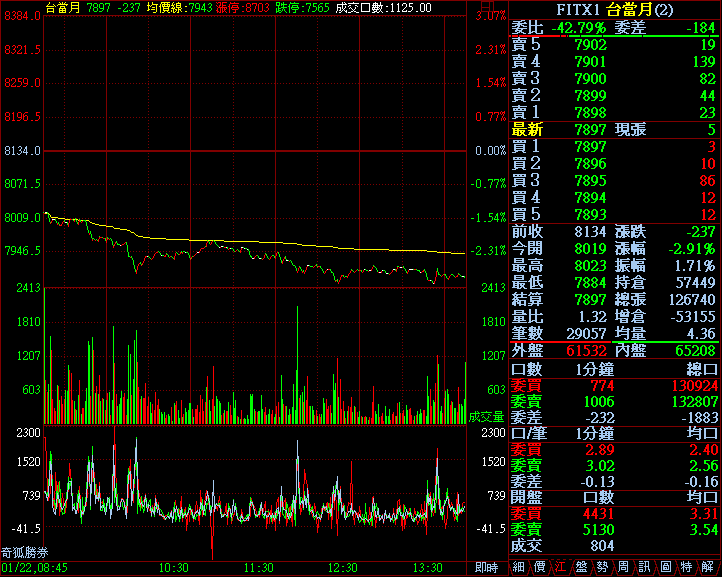Select the 賣4 ask row at 7901
The width and height of the screenshot is (722, 577).
614,62
